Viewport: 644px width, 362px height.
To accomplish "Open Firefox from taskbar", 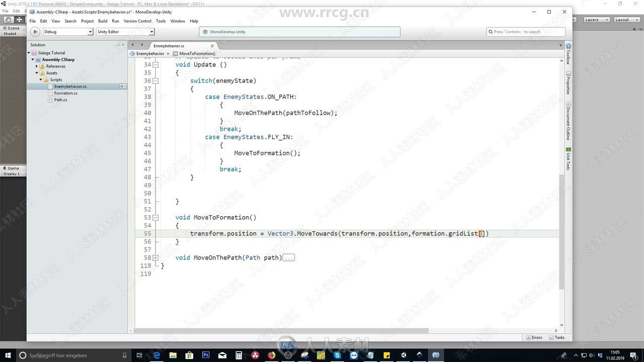I will [272, 355].
